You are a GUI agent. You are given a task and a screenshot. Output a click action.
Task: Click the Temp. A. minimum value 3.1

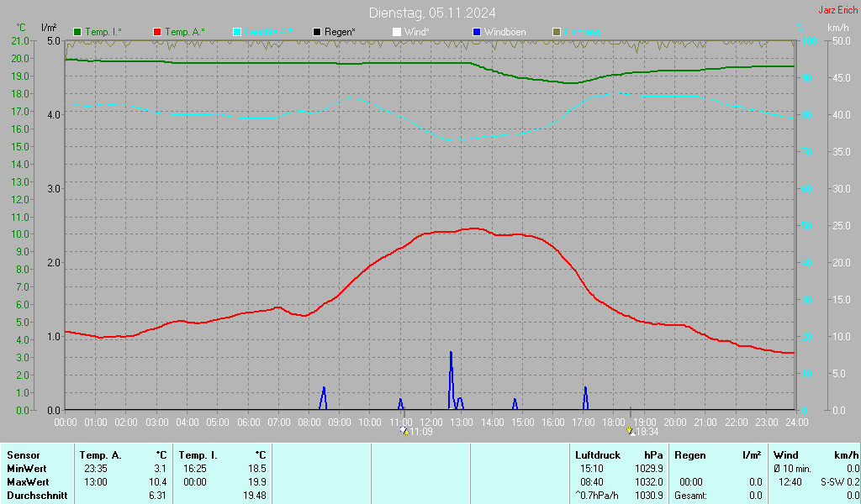tap(160, 469)
